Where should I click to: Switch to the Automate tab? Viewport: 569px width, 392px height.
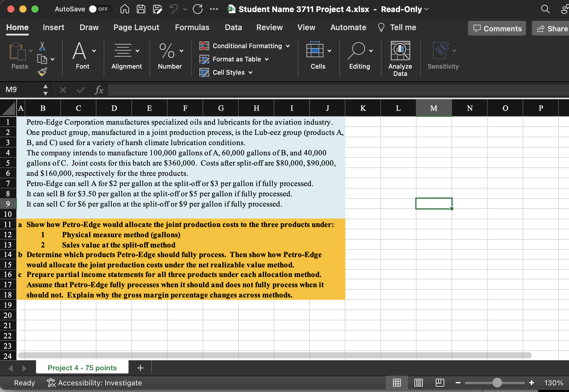[x=348, y=27]
